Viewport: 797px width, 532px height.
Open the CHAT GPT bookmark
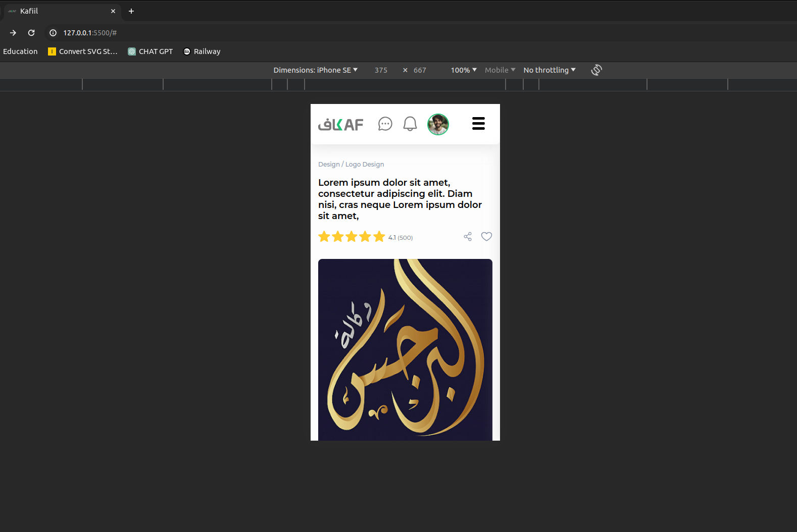[151, 51]
